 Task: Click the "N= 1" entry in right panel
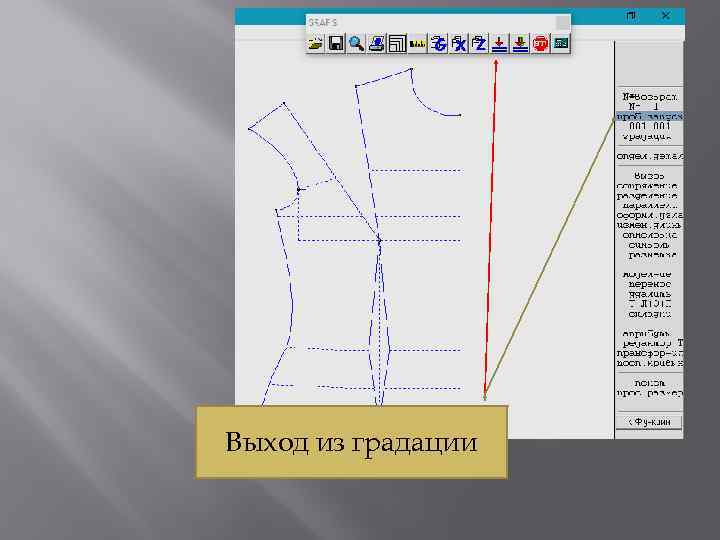[x=643, y=107]
